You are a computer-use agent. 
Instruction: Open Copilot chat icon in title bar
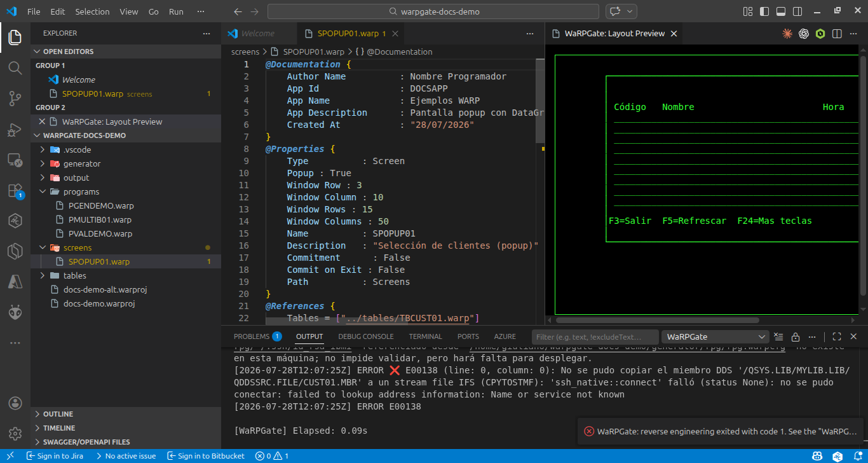coord(614,11)
